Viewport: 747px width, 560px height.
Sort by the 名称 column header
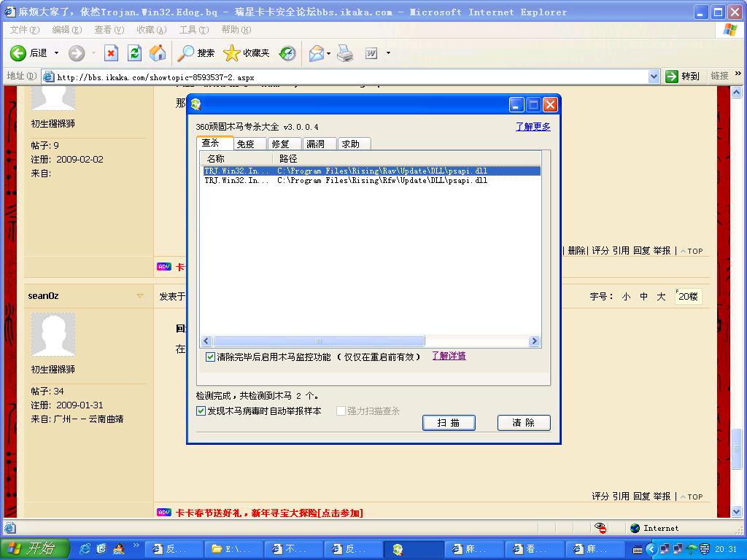coord(236,158)
